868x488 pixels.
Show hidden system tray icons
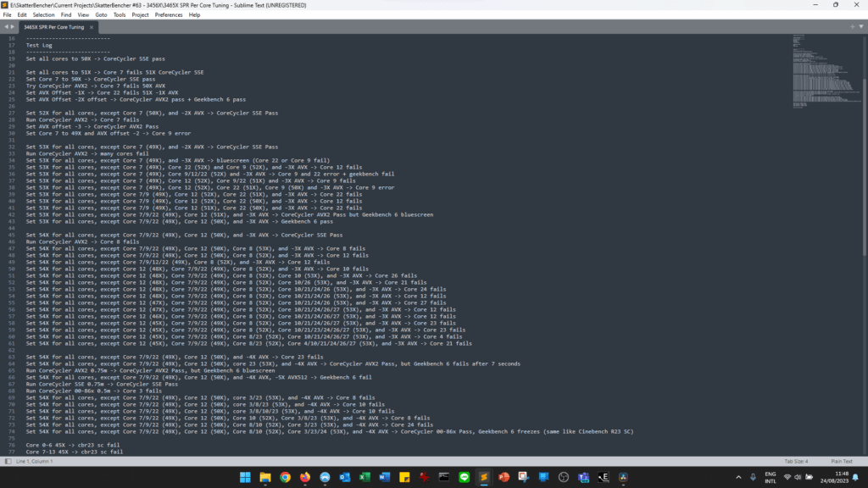point(738,477)
